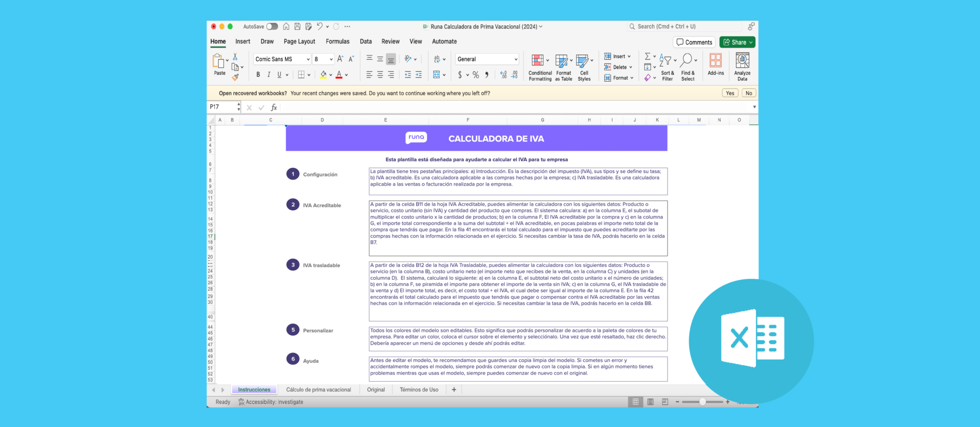The width and height of the screenshot is (980, 427).
Task: Open the Font Color dropdown arrow
Action: click(x=346, y=75)
